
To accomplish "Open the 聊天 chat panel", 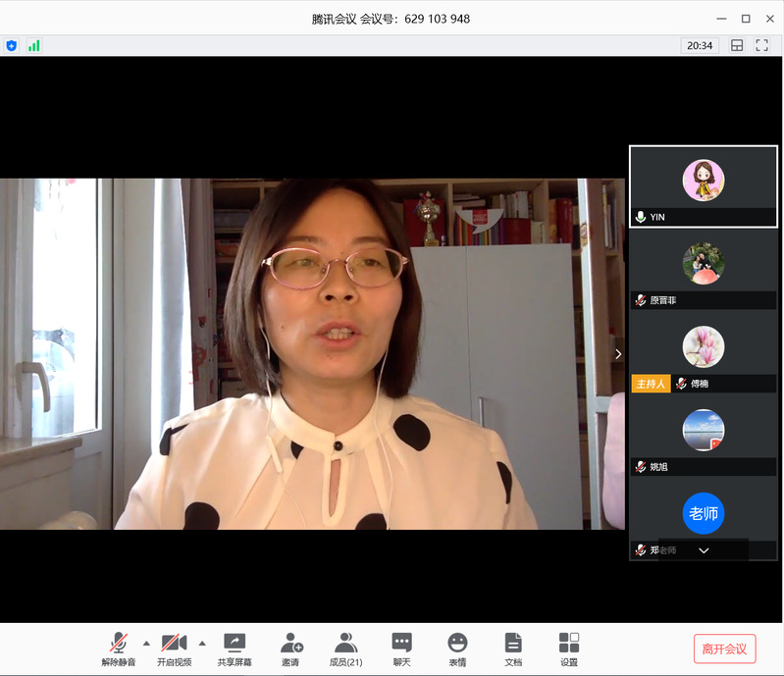I will pyautogui.click(x=401, y=649).
